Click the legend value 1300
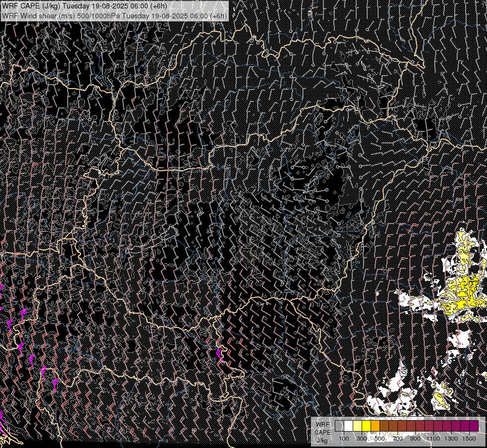The height and width of the screenshot is (448, 487). point(451,439)
